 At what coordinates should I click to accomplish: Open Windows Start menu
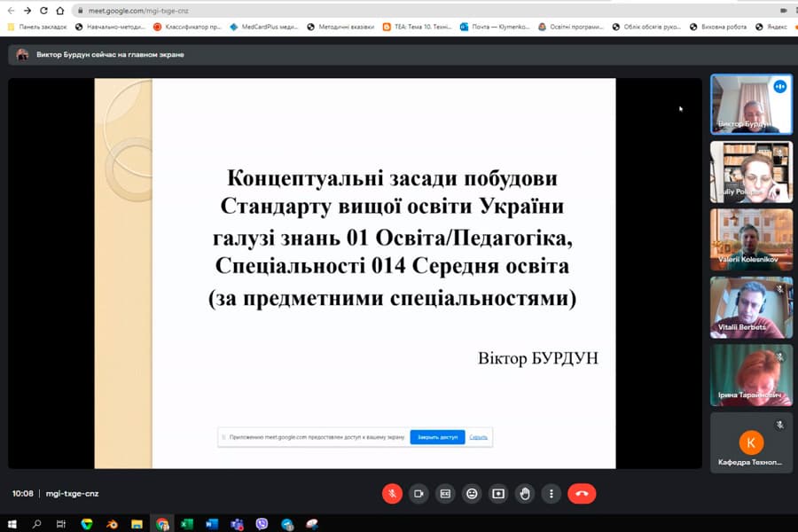(x=12, y=524)
